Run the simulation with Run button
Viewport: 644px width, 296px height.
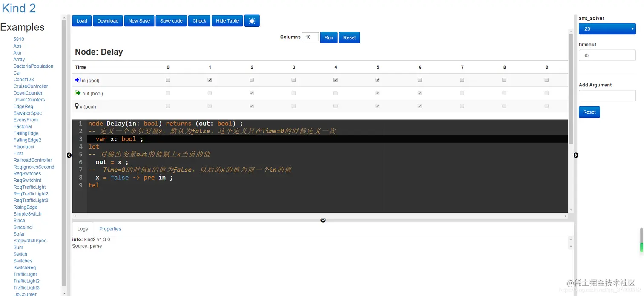tap(329, 37)
